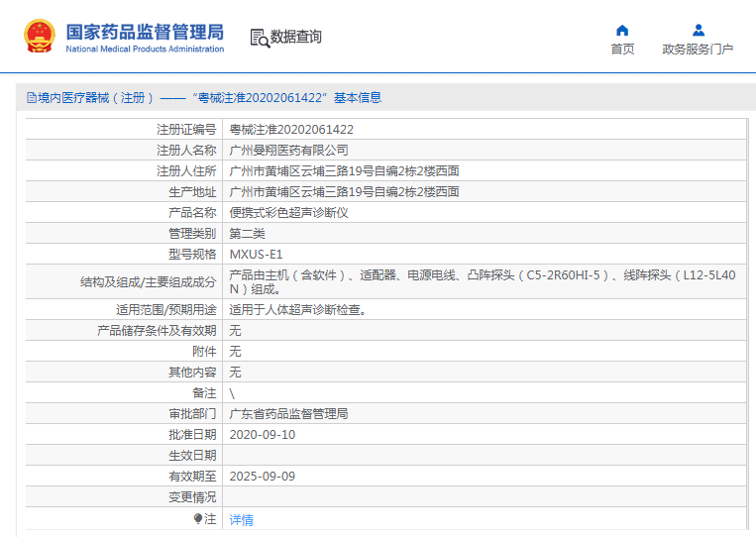This screenshot has height=537, width=756.
Task: Click 适用于人体超声诊断检查 value
Action: pyautogui.click(x=298, y=310)
